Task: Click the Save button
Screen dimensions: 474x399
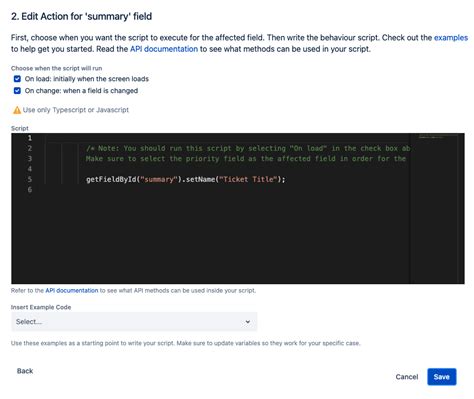Action: tap(442, 377)
